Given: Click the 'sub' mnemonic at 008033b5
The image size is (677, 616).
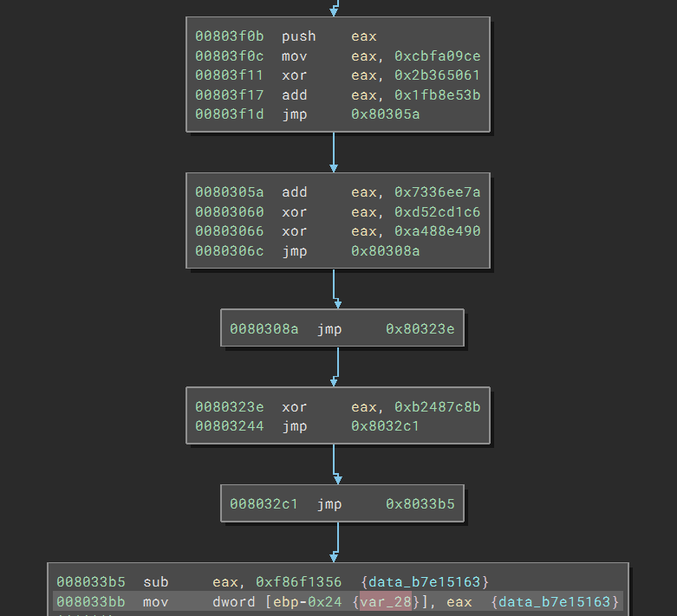Looking at the screenshot, I should pos(156,582).
